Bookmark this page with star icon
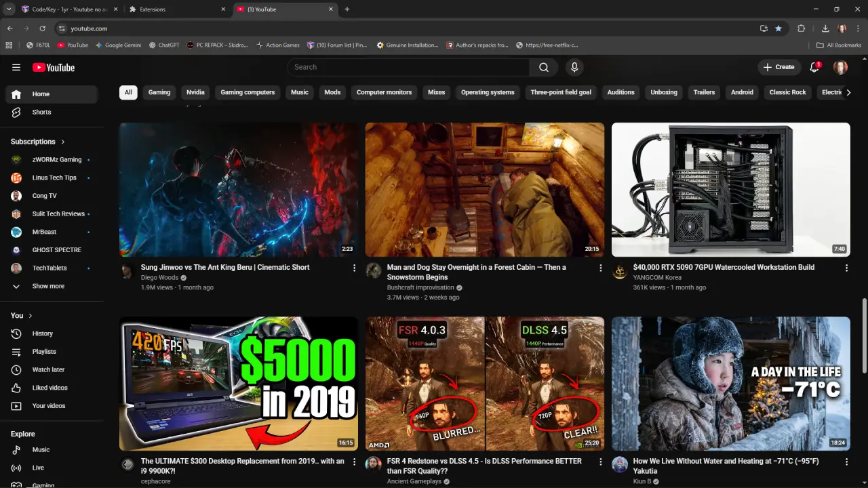 (x=778, y=28)
